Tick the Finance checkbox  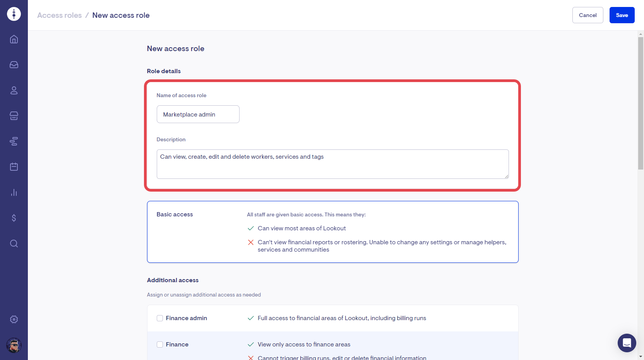coord(160,345)
